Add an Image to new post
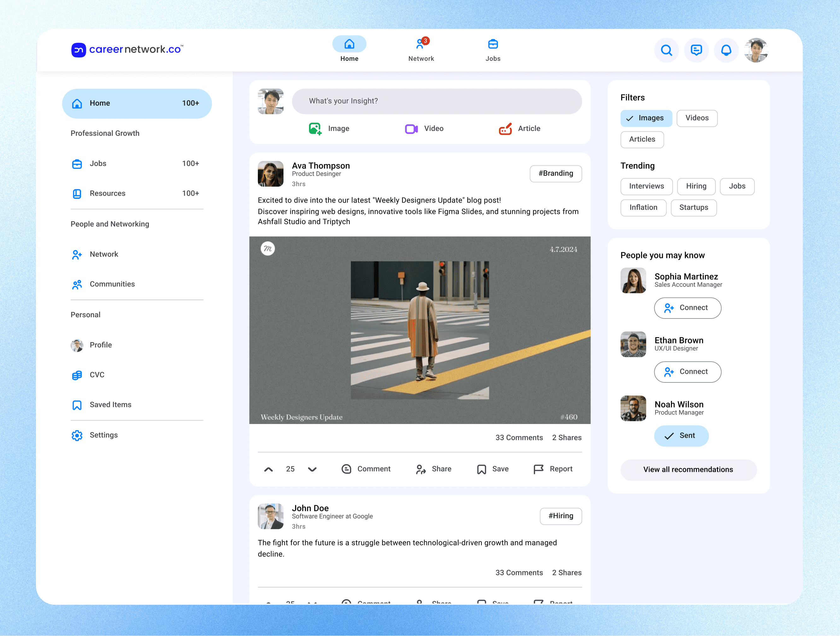This screenshot has height=636, width=840. (x=329, y=129)
